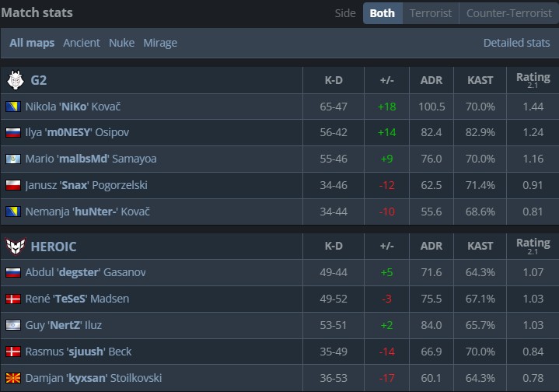Click Snax's Polish flag icon
Screen dimensions: 559x392
13,185
